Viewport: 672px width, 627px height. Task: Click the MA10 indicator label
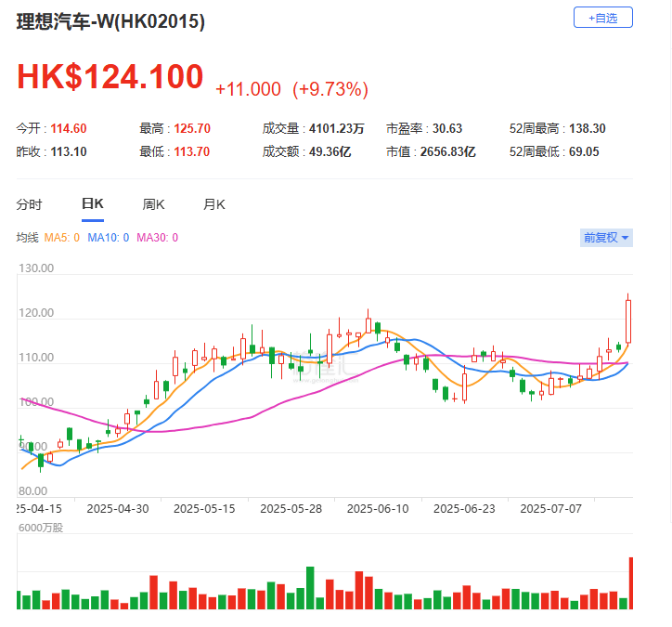(x=108, y=238)
